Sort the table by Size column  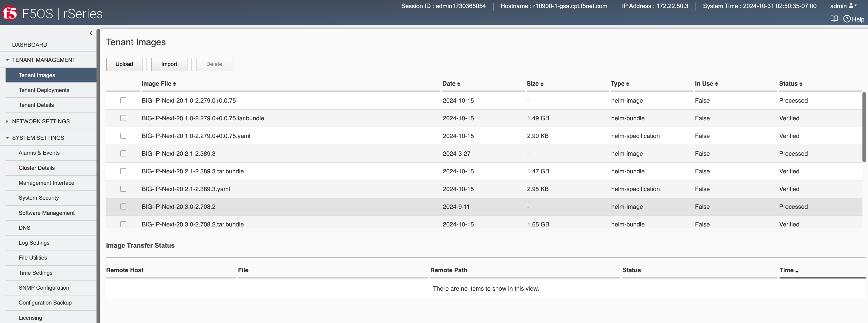pyautogui.click(x=535, y=84)
